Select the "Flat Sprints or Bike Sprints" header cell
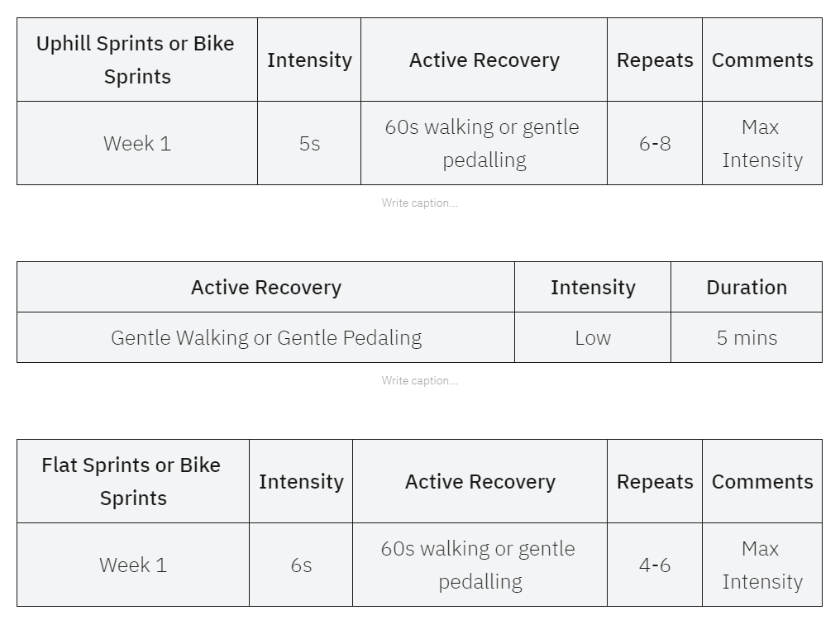840x620 pixels. (132, 481)
